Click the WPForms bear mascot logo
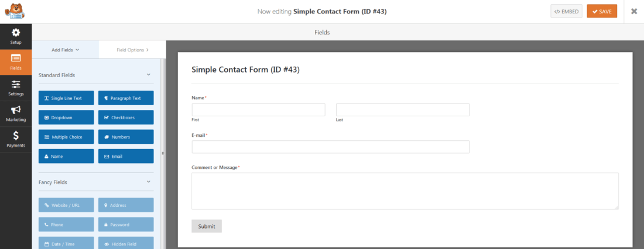The height and width of the screenshot is (249, 644). point(15,11)
